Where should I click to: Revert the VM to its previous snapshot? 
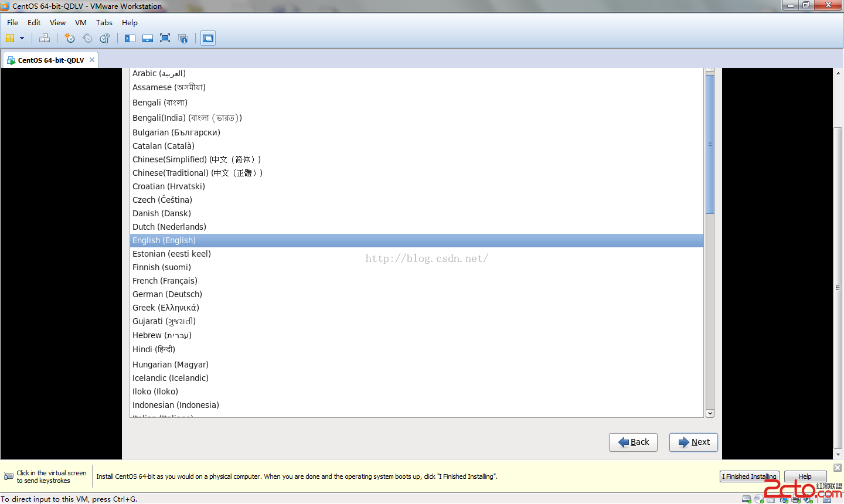point(87,38)
